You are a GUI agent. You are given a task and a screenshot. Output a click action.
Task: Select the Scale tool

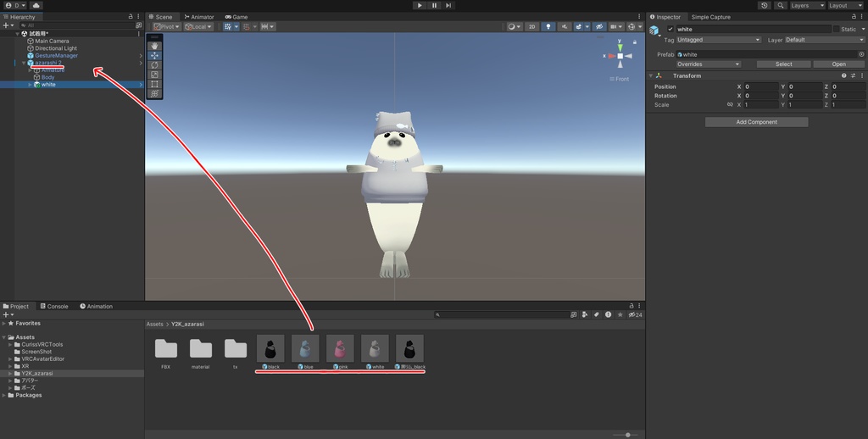154,75
